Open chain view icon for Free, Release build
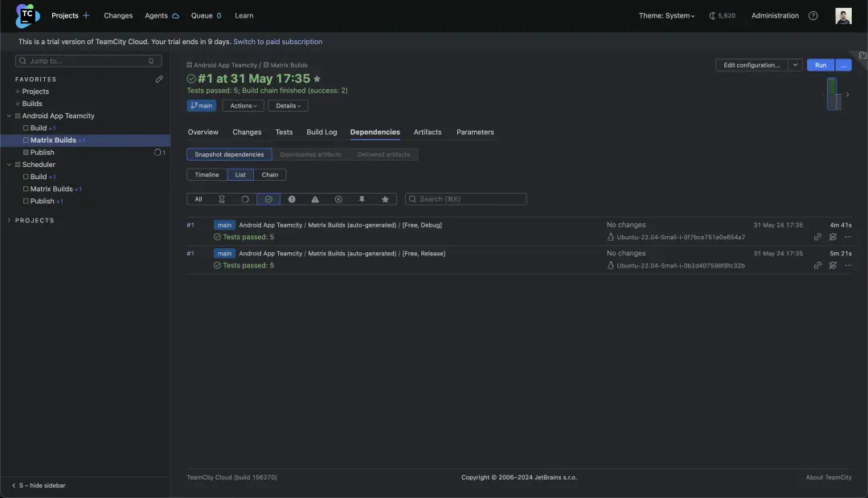The image size is (868, 498). 833,266
